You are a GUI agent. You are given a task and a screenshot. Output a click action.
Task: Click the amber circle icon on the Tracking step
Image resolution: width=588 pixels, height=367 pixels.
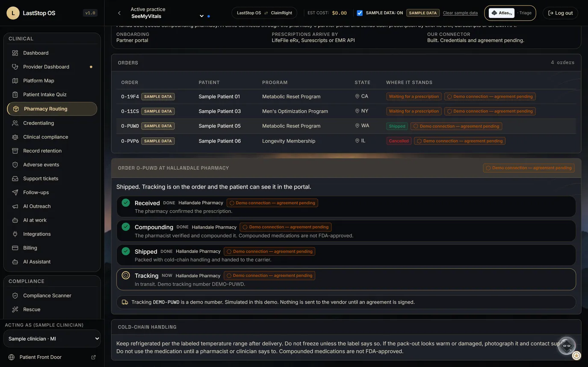126,275
